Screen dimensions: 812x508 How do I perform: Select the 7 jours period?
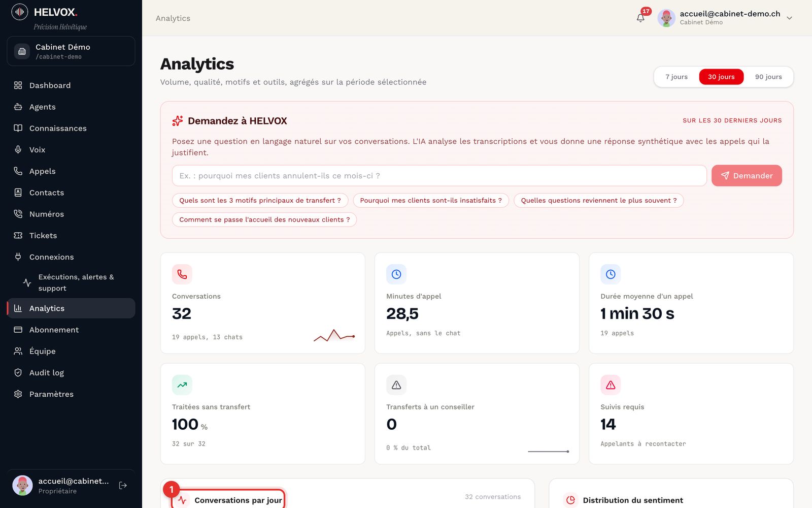676,77
